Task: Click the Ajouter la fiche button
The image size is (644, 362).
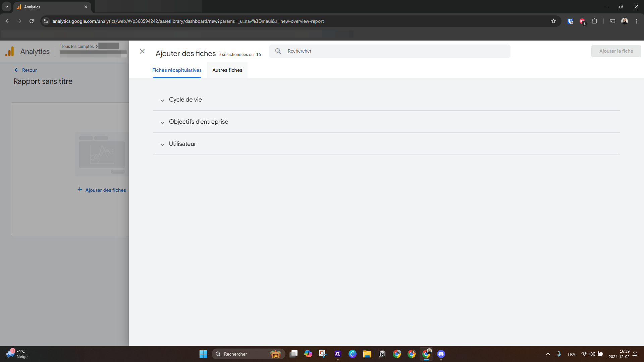Action: (616, 51)
